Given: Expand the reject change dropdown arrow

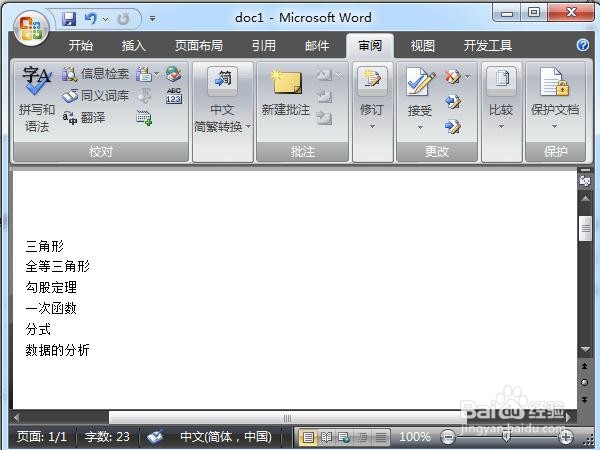Looking at the screenshot, I should (468, 77).
